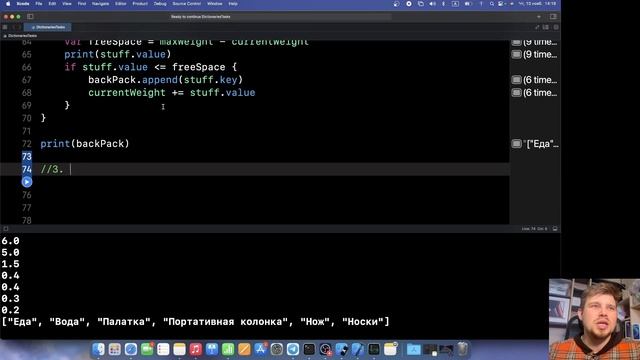Image resolution: width=640 pixels, height=360 pixels.
Task: Open the Debug menu
Action: click(160, 4)
